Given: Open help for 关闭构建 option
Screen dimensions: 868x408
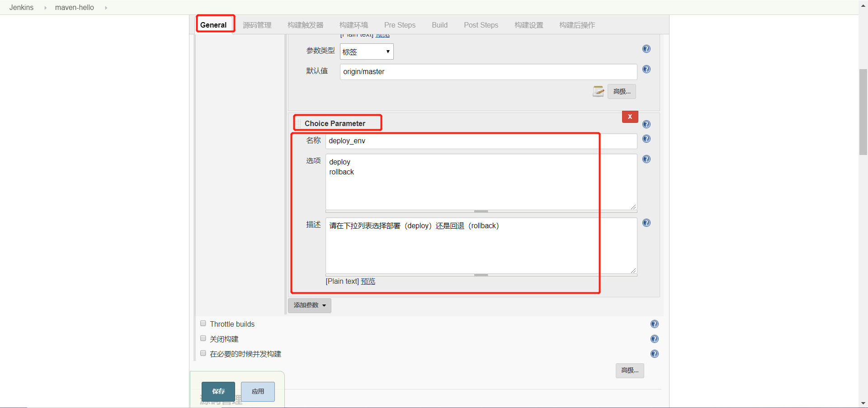Looking at the screenshot, I should click(654, 339).
